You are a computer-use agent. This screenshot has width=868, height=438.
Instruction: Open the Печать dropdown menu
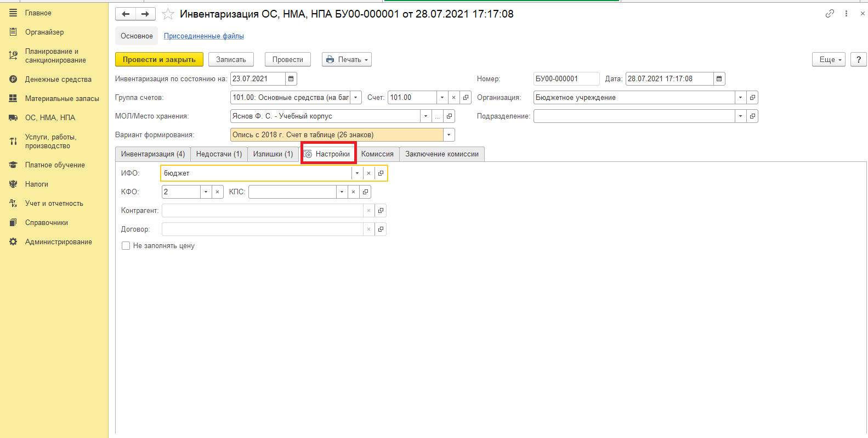tap(347, 60)
